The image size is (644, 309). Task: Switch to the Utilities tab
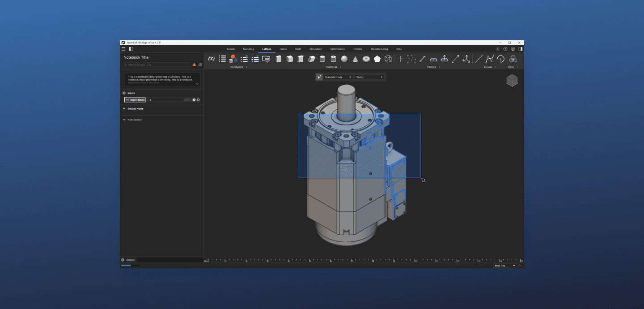pos(358,49)
